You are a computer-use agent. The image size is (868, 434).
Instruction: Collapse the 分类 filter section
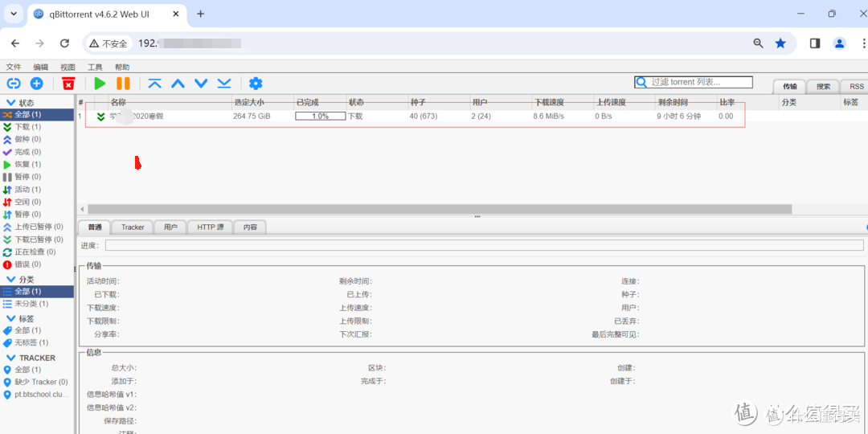click(x=10, y=279)
